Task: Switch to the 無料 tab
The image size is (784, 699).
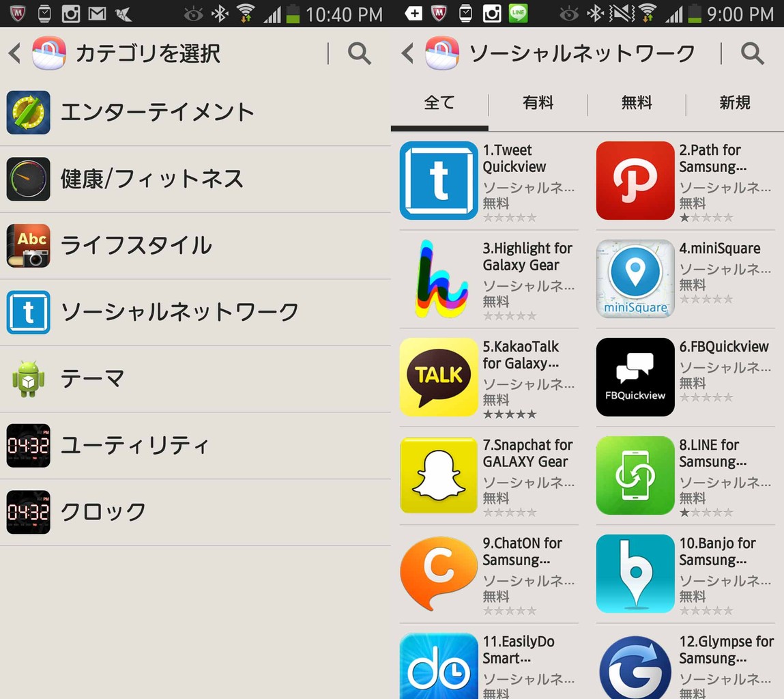Action: [637, 103]
